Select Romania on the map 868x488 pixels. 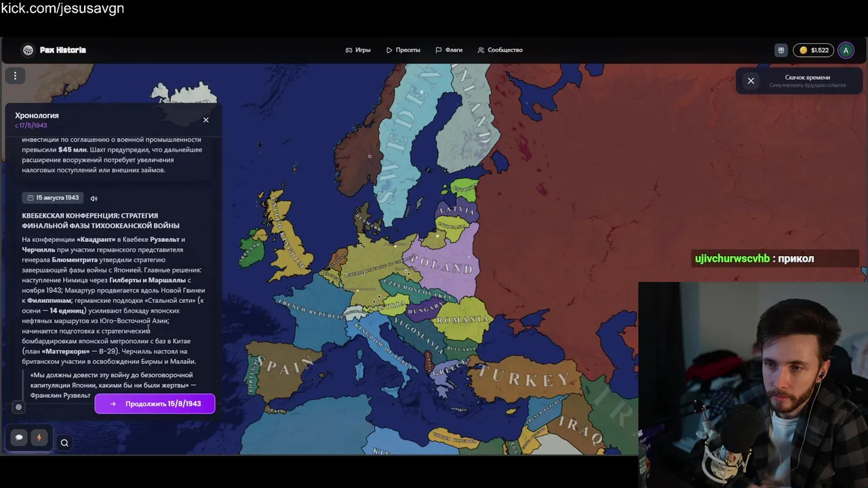464,319
